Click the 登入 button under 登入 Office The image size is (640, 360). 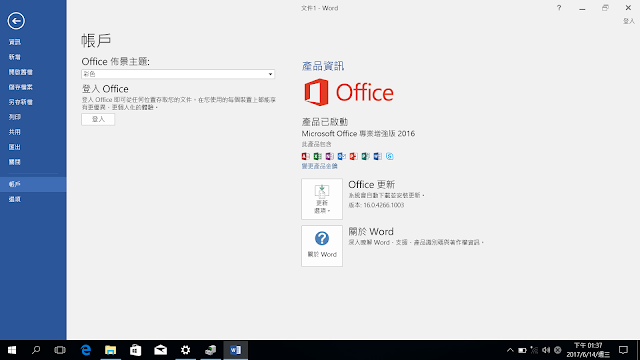pos(98,119)
